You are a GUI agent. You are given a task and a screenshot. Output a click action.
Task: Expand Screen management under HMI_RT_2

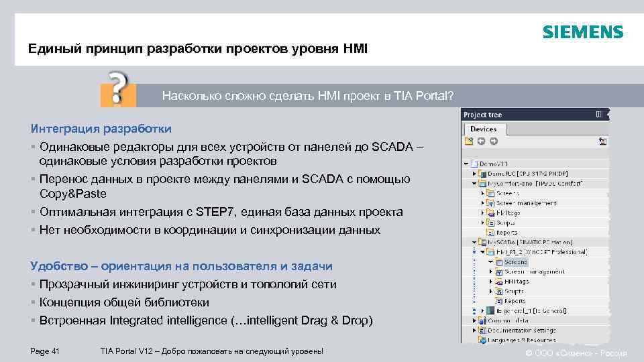pos(491,271)
